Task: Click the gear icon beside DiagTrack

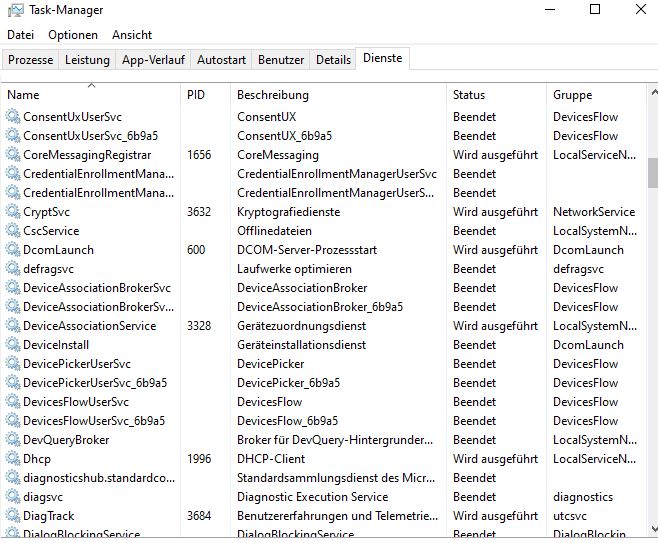Action: coord(13,516)
